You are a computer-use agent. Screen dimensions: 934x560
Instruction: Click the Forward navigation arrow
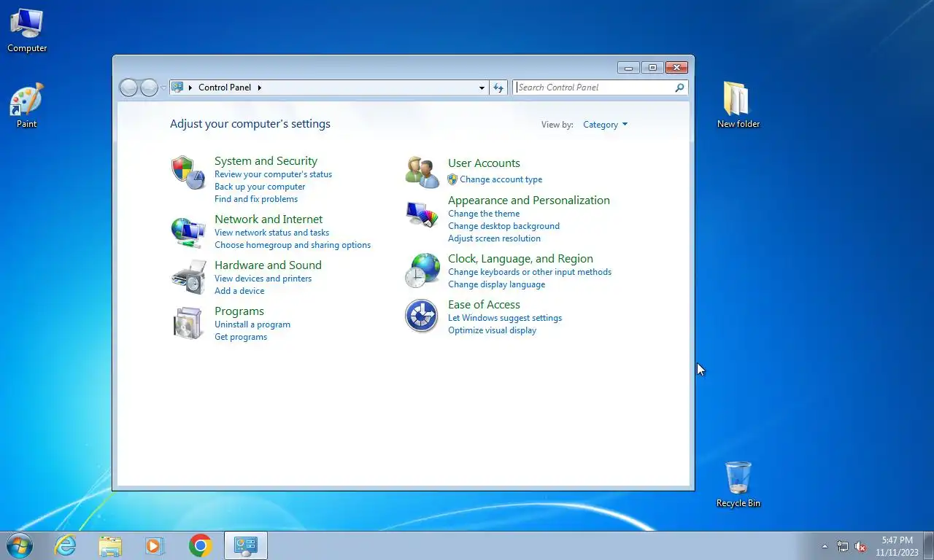tap(149, 87)
